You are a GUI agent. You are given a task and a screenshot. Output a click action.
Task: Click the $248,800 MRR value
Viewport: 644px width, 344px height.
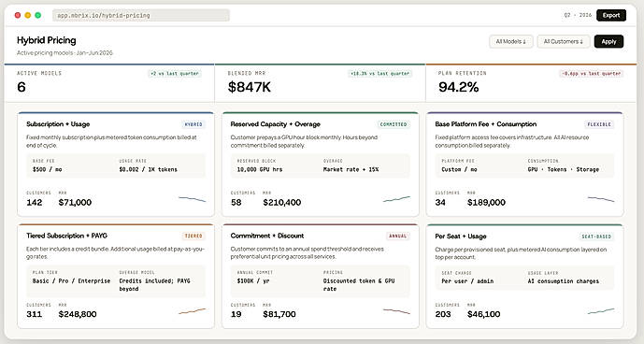point(78,314)
